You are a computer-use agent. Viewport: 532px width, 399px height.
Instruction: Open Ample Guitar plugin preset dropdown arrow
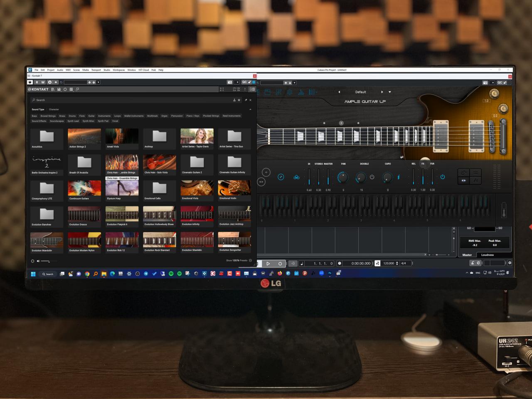pos(294,82)
